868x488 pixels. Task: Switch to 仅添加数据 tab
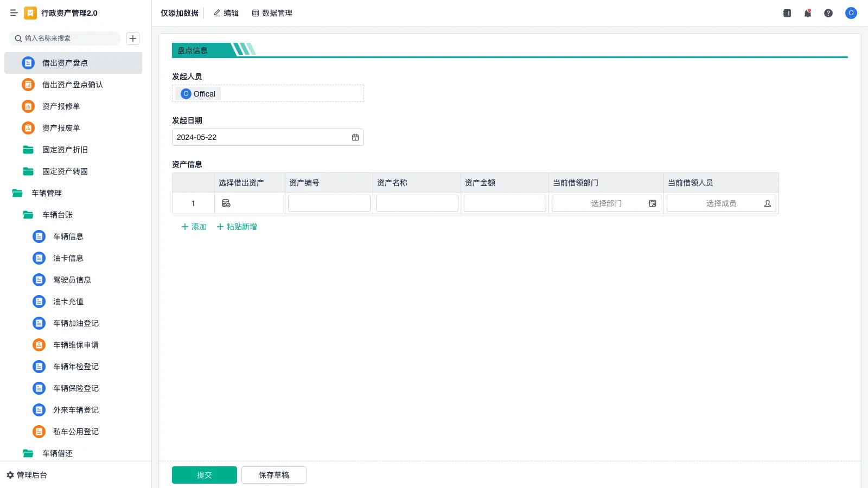180,13
